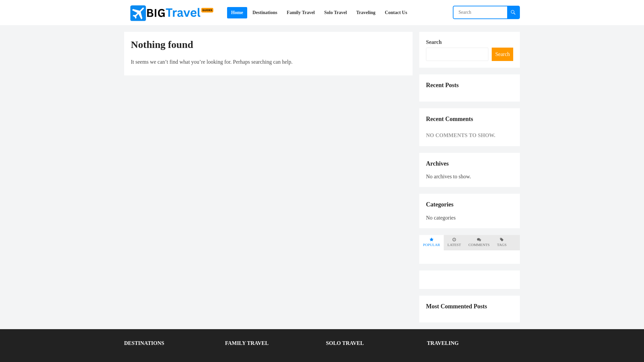Image resolution: width=644 pixels, height=362 pixels.
Task: Click the 'NO COMMENTS TO SHOW.' text
Action: pyautogui.click(x=461, y=135)
